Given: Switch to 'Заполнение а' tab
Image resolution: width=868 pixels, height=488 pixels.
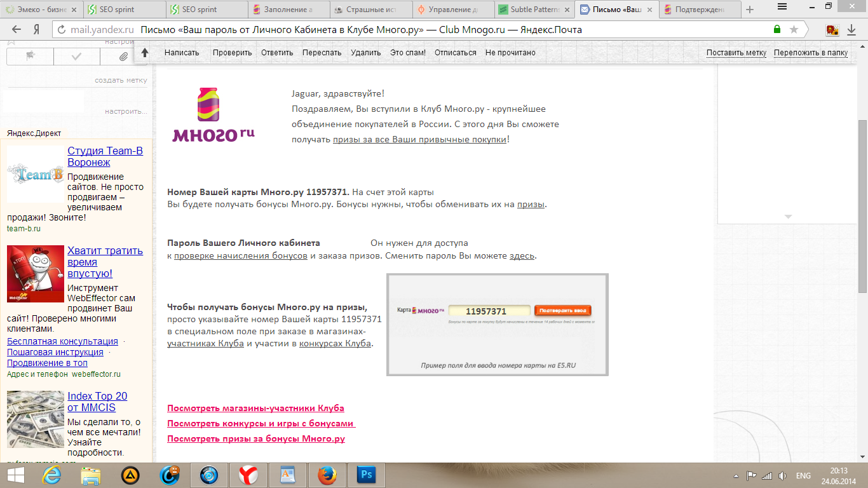Looking at the screenshot, I should pyautogui.click(x=289, y=10).
